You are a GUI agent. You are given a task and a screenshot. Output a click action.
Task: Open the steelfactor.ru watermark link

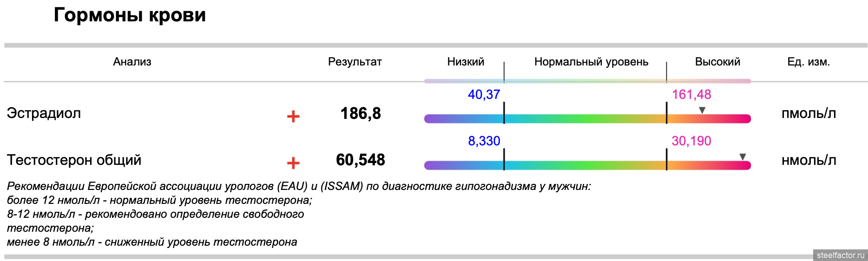pos(840,255)
